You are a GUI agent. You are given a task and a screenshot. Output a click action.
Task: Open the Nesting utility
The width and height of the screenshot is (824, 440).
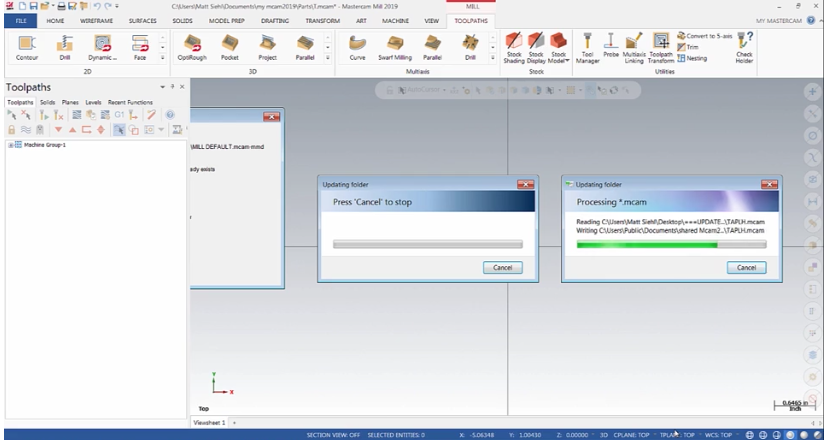692,58
